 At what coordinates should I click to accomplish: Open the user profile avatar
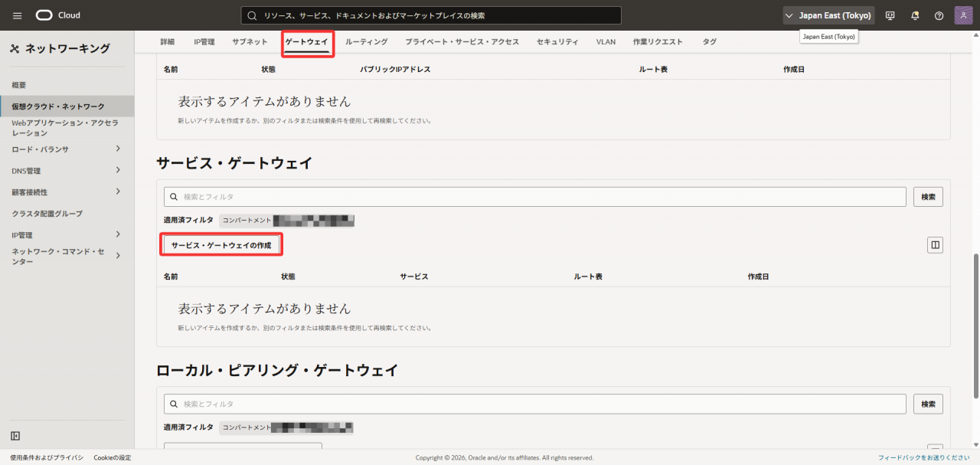(x=964, y=15)
